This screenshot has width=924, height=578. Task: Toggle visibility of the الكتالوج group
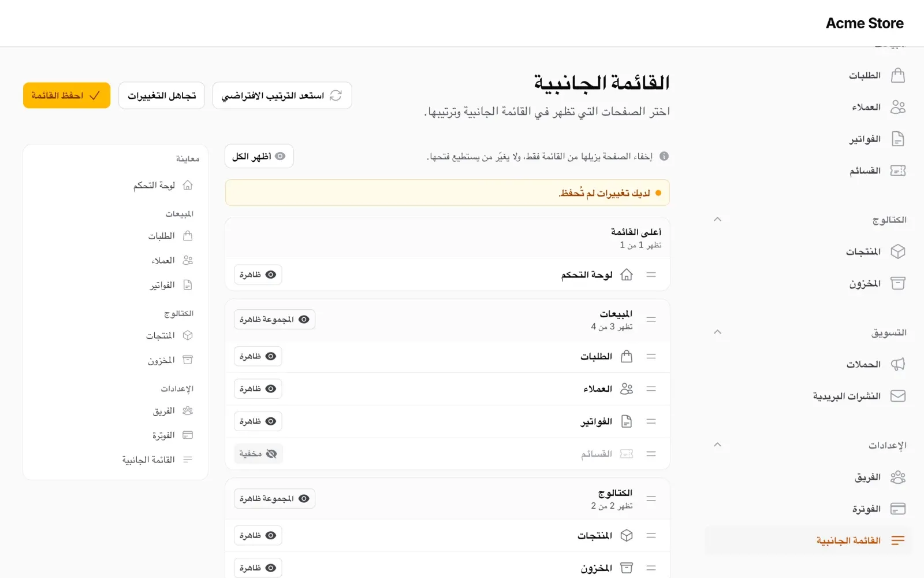tap(274, 498)
